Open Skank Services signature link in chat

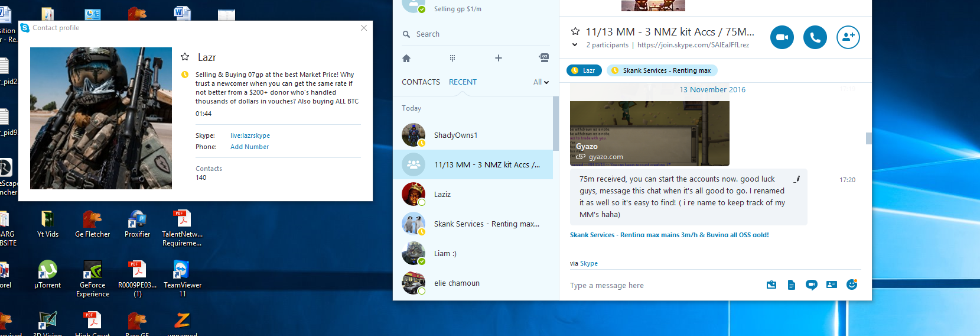click(669, 235)
